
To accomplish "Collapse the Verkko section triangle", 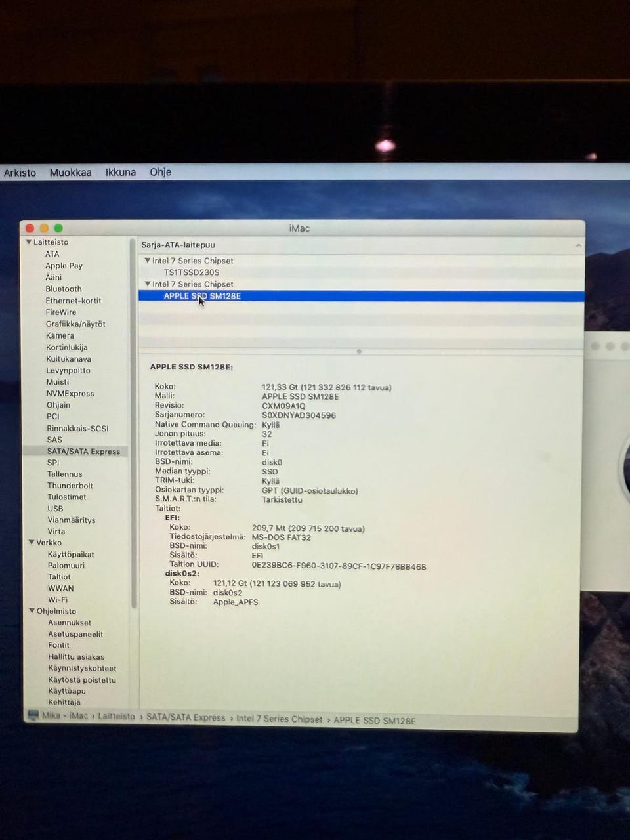I will pyautogui.click(x=31, y=543).
